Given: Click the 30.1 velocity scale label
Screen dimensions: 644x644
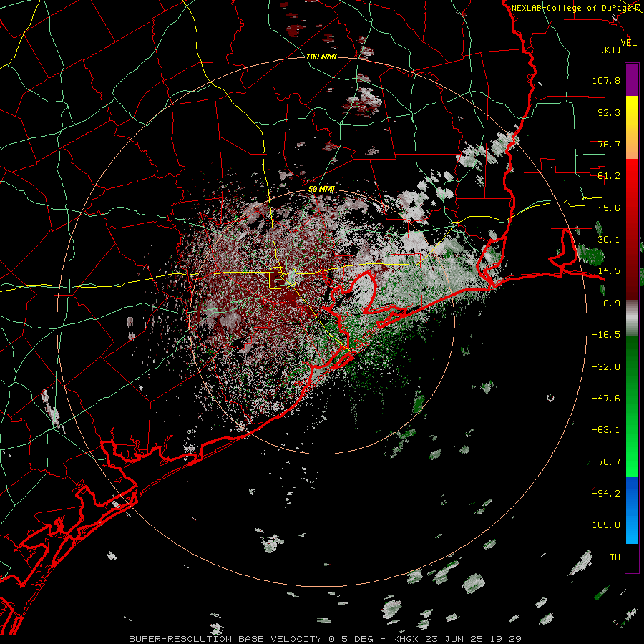Looking at the screenshot, I should (x=609, y=240).
